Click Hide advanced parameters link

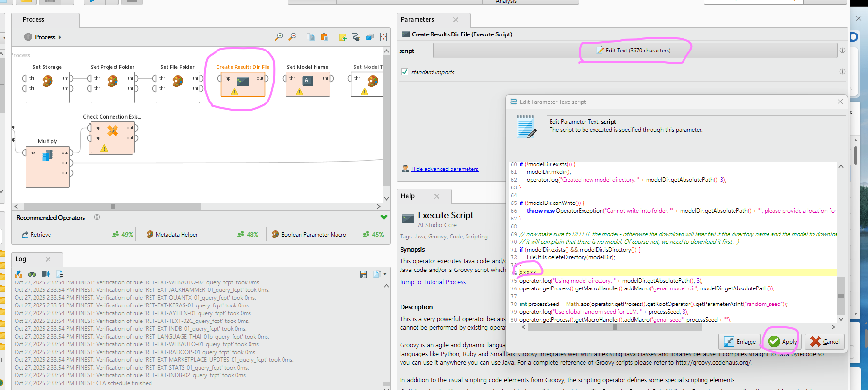pyautogui.click(x=444, y=169)
